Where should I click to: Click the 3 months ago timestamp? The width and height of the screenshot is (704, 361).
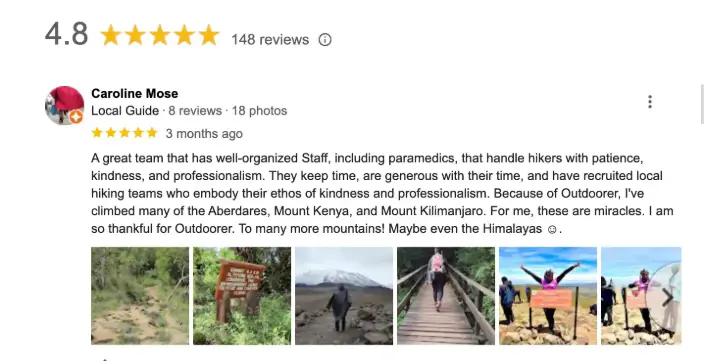(204, 134)
